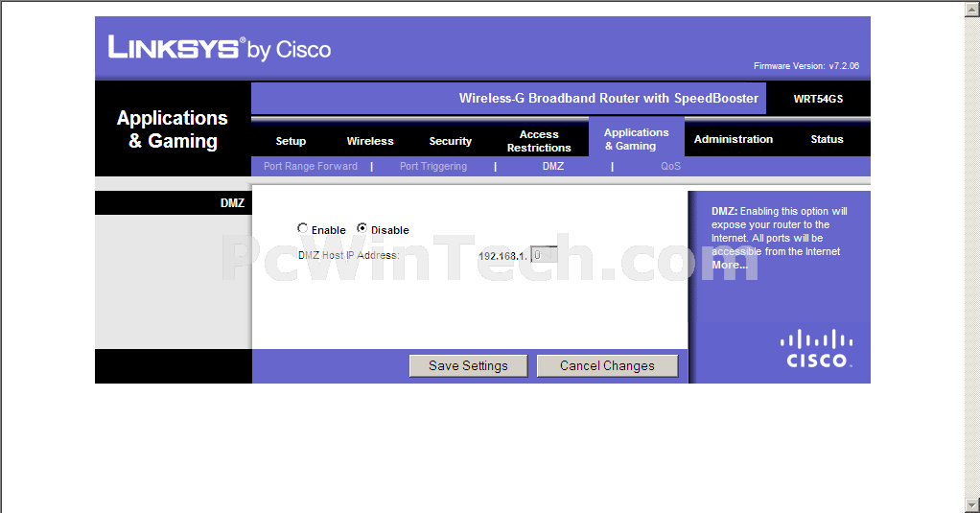The width and height of the screenshot is (980, 513).
Task: Click the Firmware Version v7.2.06 text
Action: tap(806, 65)
